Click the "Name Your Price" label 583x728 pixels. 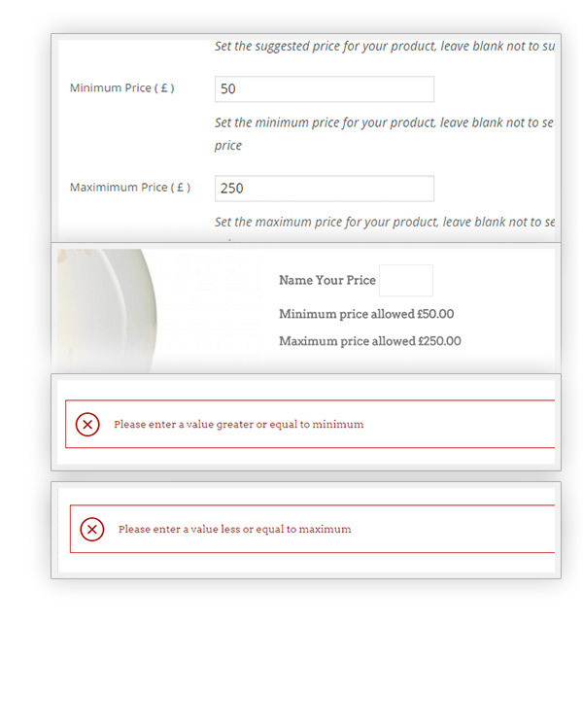(x=326, y=280)
